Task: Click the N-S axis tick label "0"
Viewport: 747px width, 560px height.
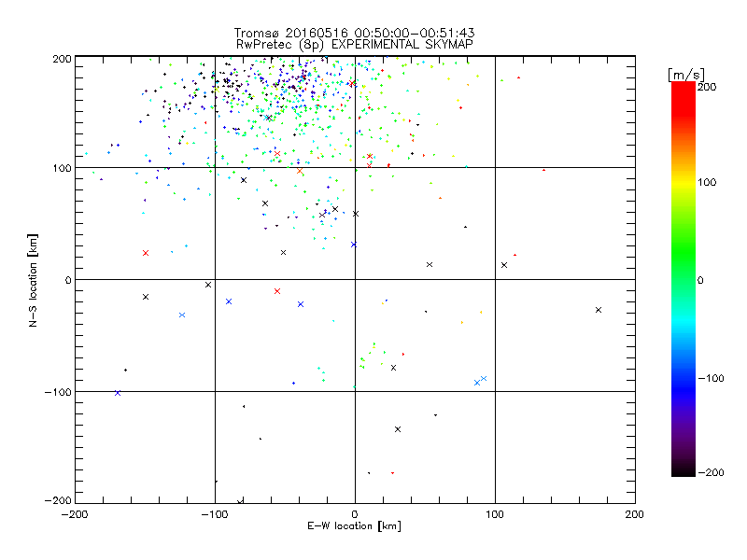Action: click(x=68, y=280)
